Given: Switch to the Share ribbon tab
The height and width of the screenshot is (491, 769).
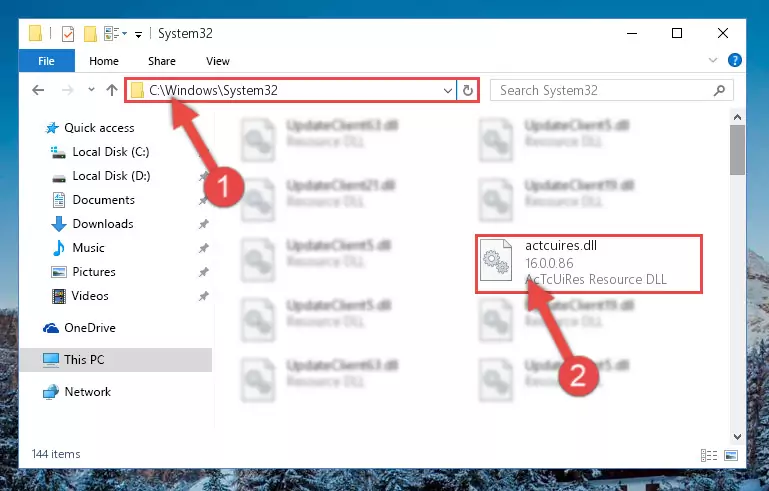Looking at the screenshot, I should 162,61.
